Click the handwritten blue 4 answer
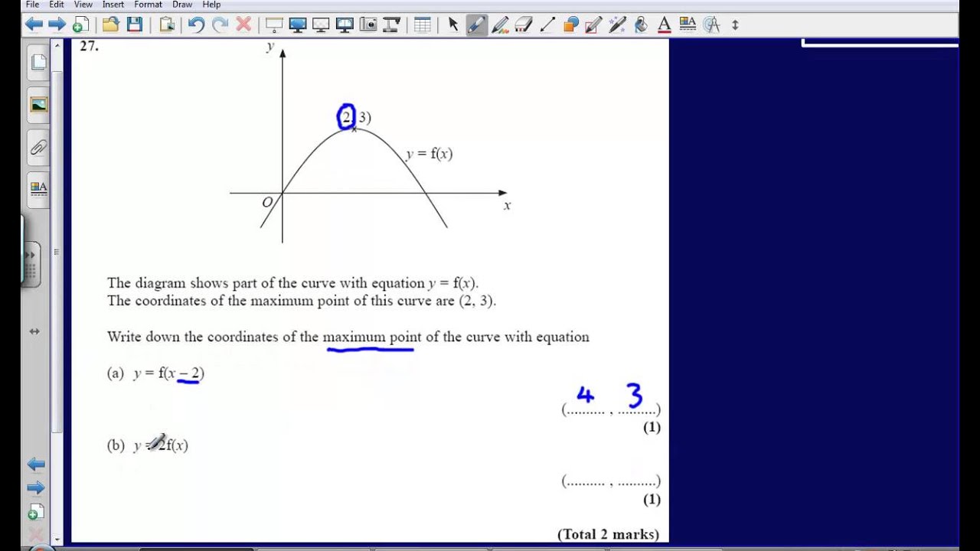980x551 pixels. [585, 395]
